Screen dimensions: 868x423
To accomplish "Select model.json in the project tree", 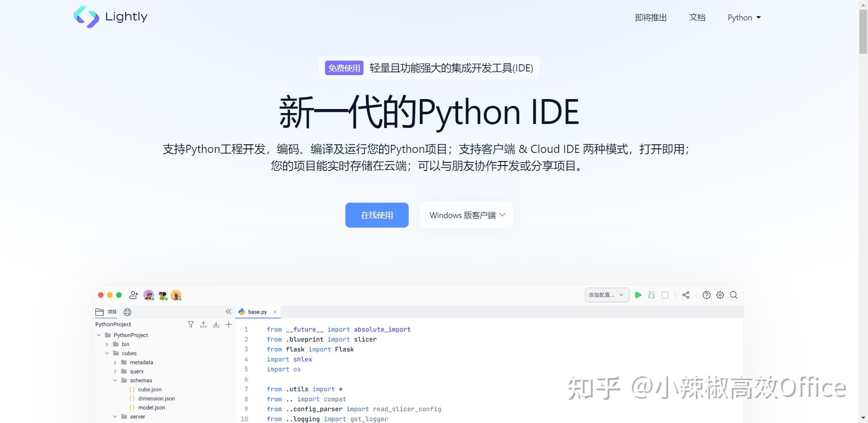I will coord(152,407).
